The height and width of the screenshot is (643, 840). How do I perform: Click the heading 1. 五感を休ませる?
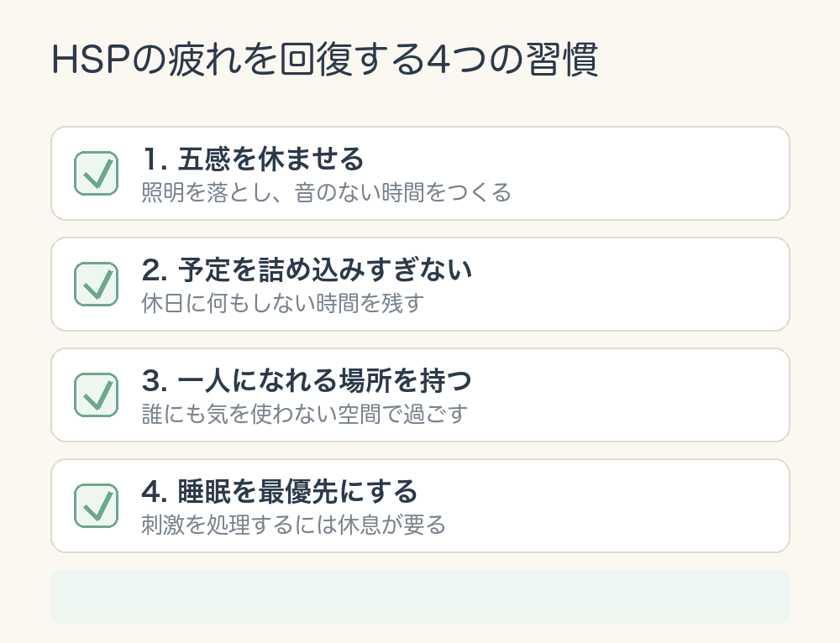tap(253, 159)
